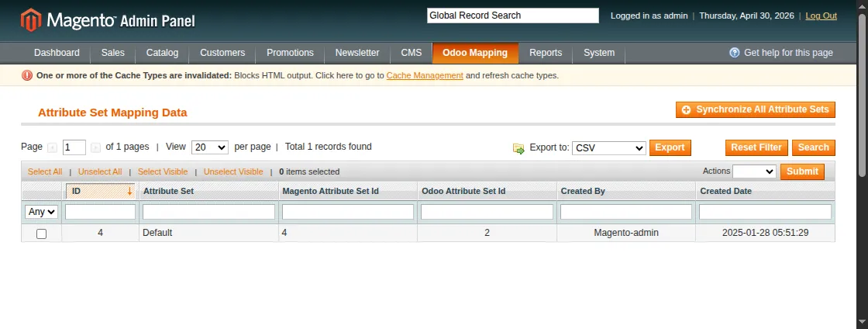This screenshot has height=329, width=868.
Task: Click the Magento logo icon
Action: [x=31, y=20]
